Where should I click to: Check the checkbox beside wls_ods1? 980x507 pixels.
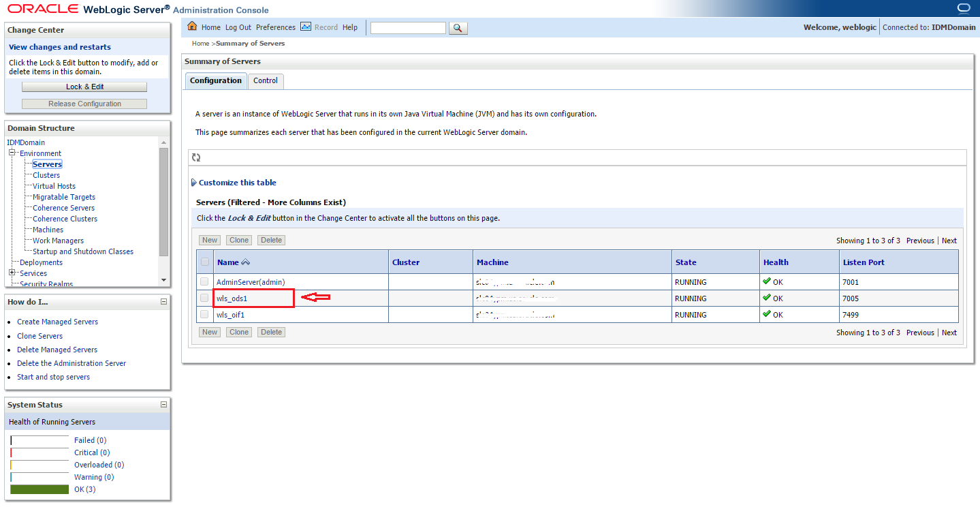(204, 298)
